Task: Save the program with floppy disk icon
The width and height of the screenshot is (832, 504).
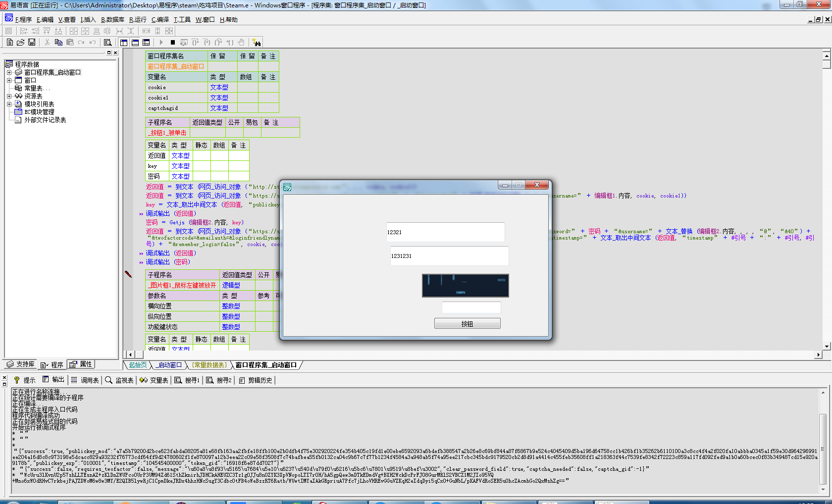Action: [32, 43]
